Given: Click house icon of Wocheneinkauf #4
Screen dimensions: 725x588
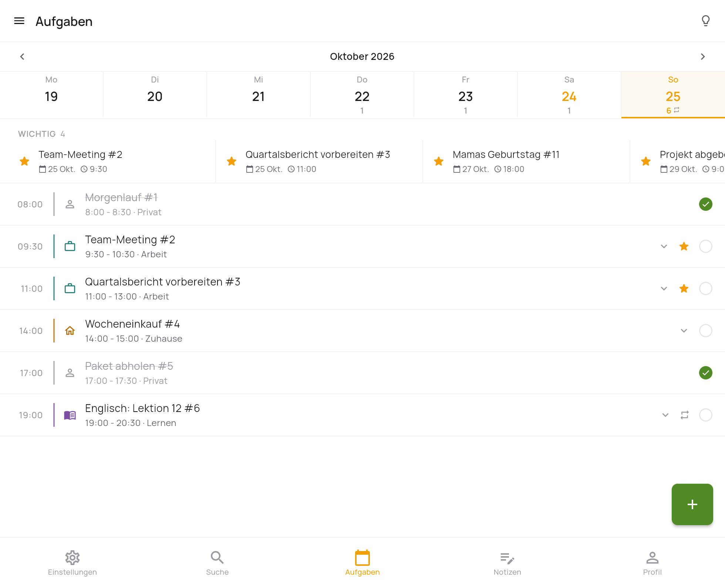Looking at the screenshot, I should click(70, 331).
